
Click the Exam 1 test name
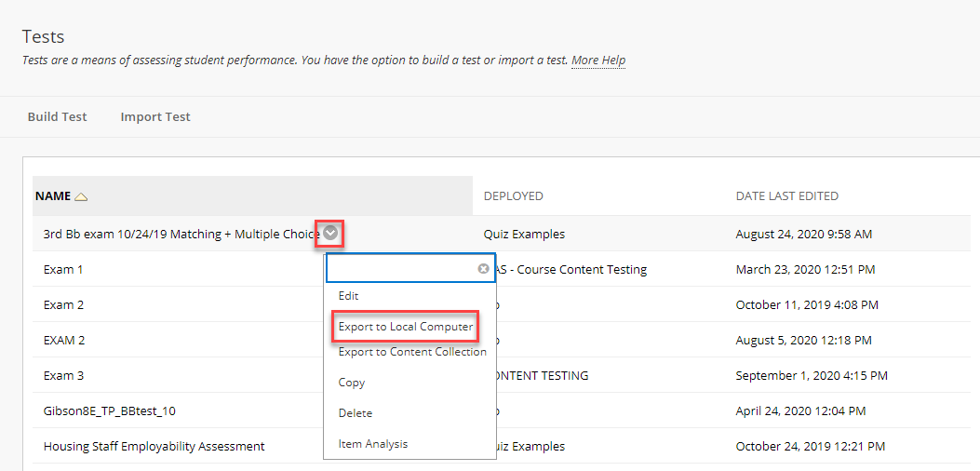[x=63, y=270]
